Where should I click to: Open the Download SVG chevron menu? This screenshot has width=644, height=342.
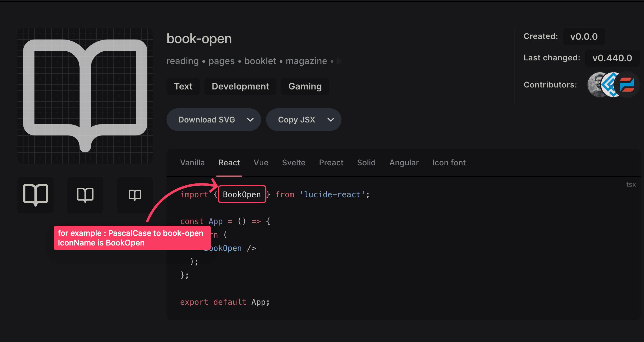pos(250,120)
